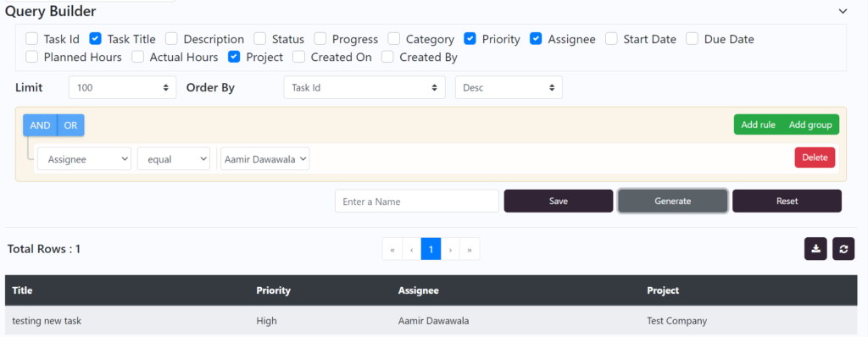Open the Limit dropdown showing 100
Image resolution: width=868 pixels, height=337 pixels.
click(x=122, y=87)
